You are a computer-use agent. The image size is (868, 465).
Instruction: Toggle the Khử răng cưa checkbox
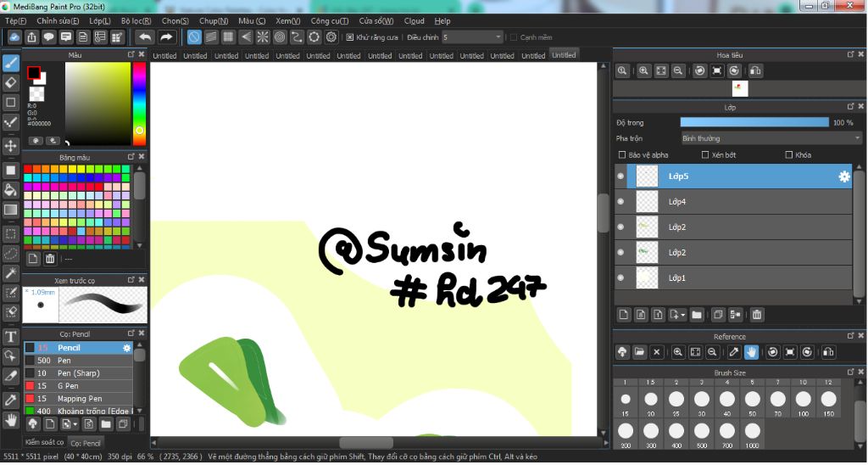[350, 37]
